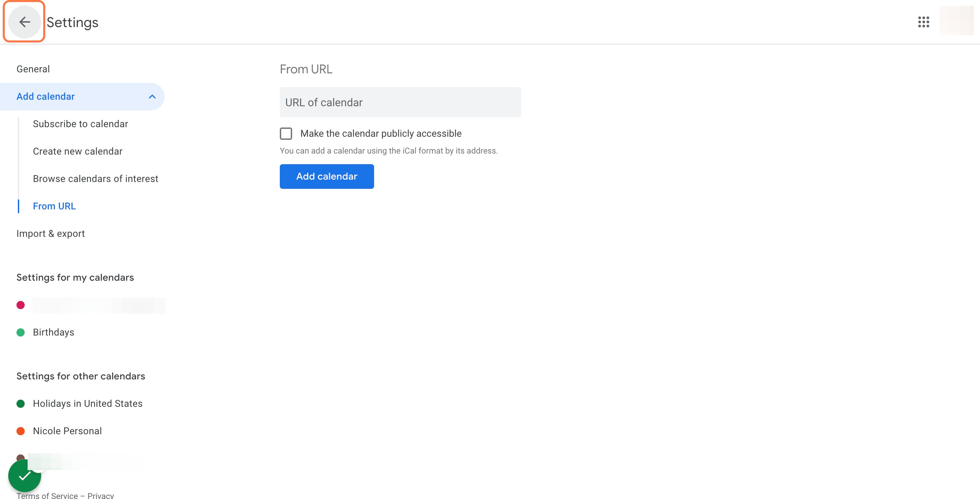The image size is (980, 499).
Task: Open the account avatar at top right
Action: (956, 21)
